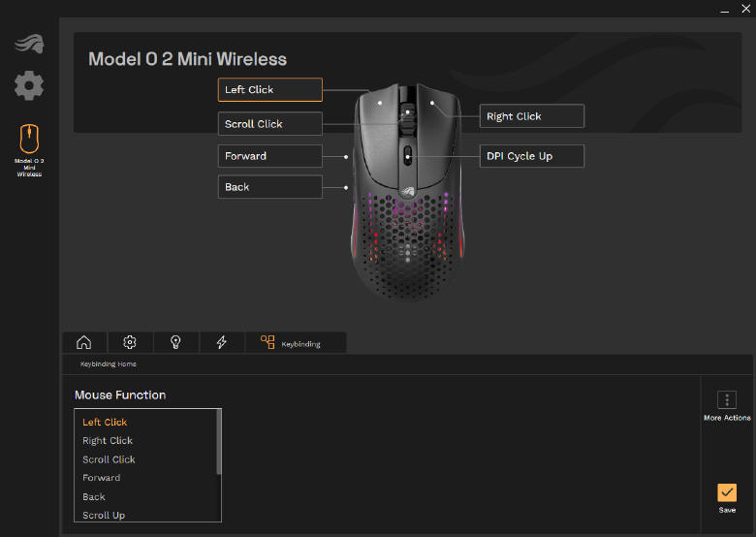Minimize the application window
The width and height of the screenshot is (756, 537).
coord(724,10)
